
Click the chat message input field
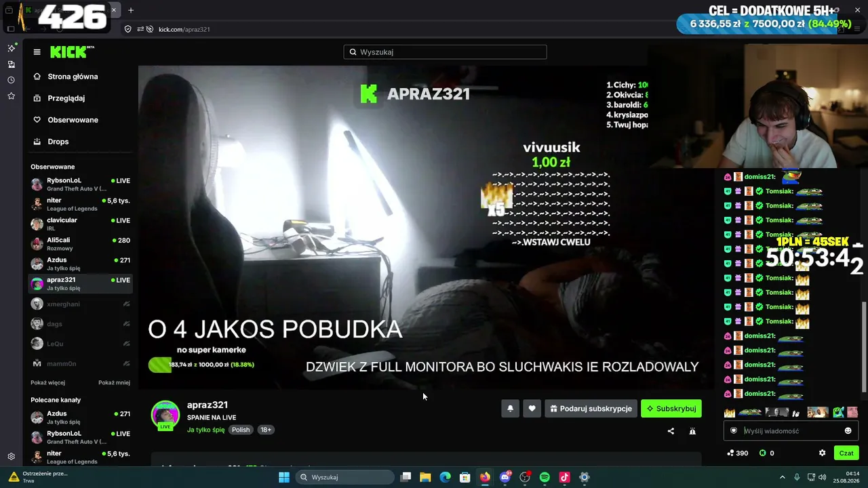pyautogui.click(x=791, y=431)
